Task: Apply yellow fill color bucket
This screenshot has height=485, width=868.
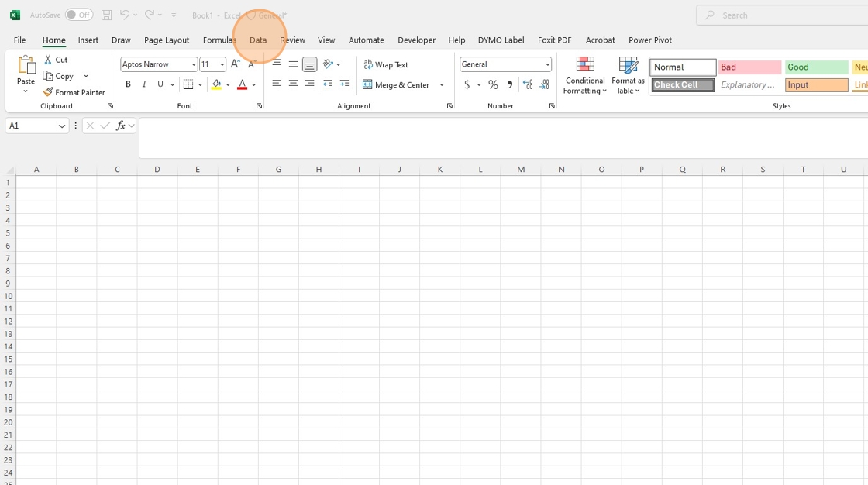Action: coord(216,84)
